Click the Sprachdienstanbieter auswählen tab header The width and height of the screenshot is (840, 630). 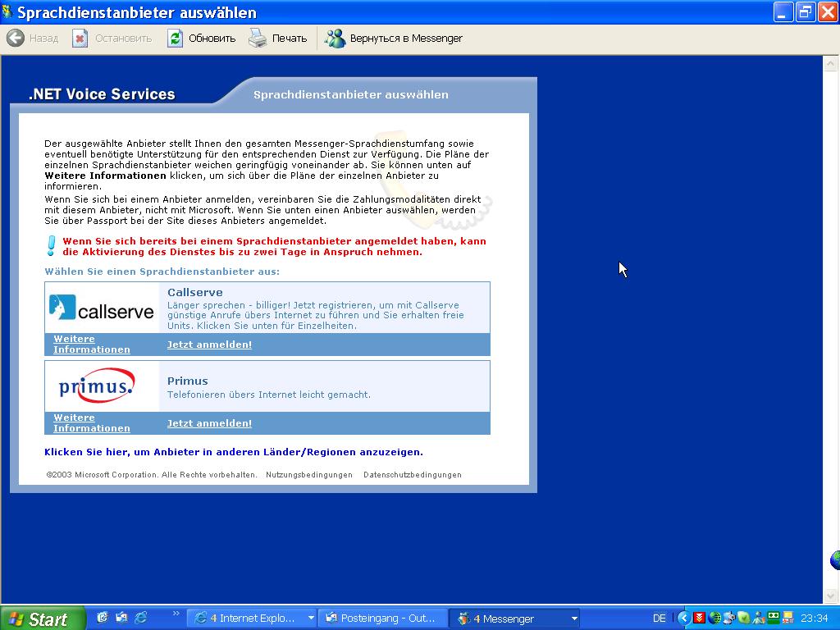point(351,95)
